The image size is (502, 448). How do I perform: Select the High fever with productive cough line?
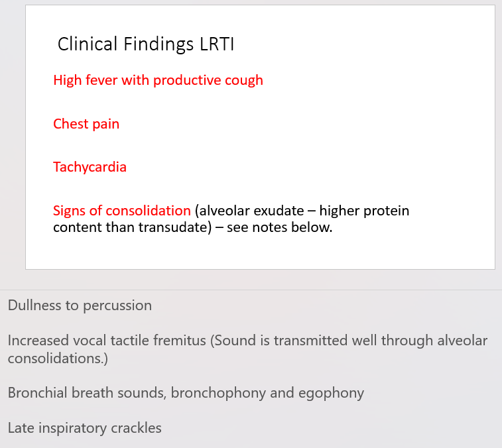[x=158, y=80]
